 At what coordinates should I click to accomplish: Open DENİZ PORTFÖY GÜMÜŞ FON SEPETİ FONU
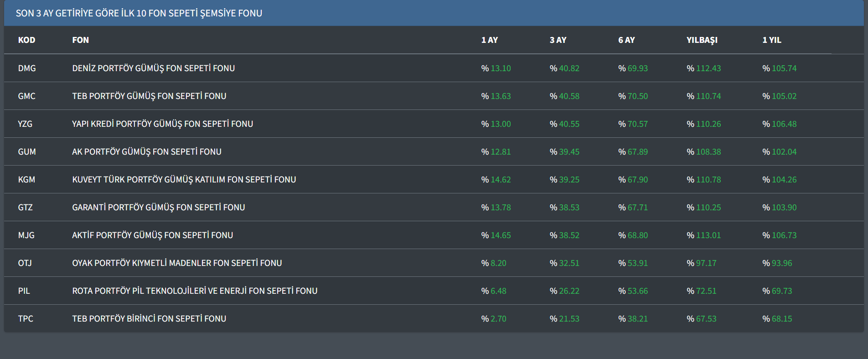[x=153, y=68]
